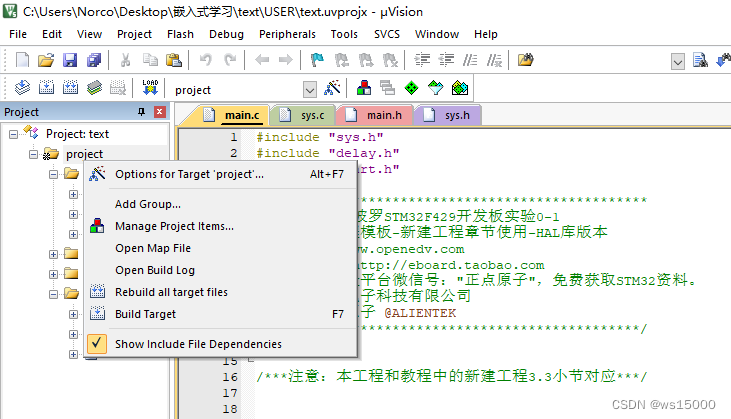
Task: Open the SVCS menu
Action: [387, 34]
